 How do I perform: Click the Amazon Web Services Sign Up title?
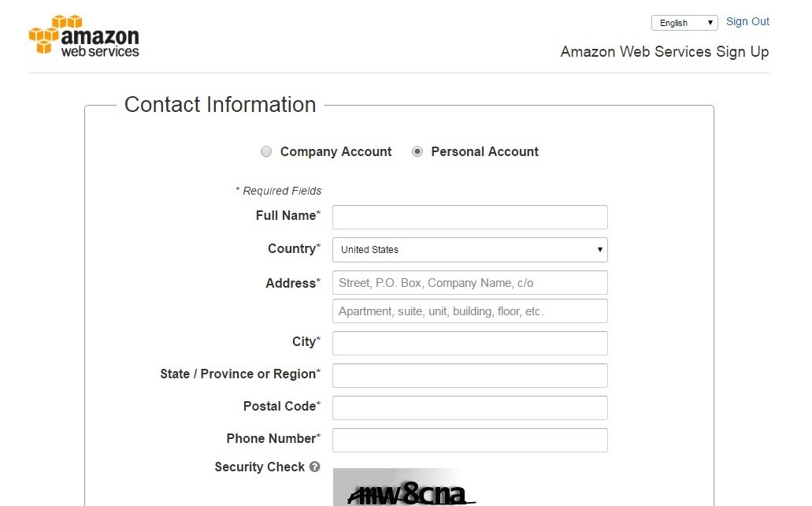pyautogui.click(x=664, y=52)
